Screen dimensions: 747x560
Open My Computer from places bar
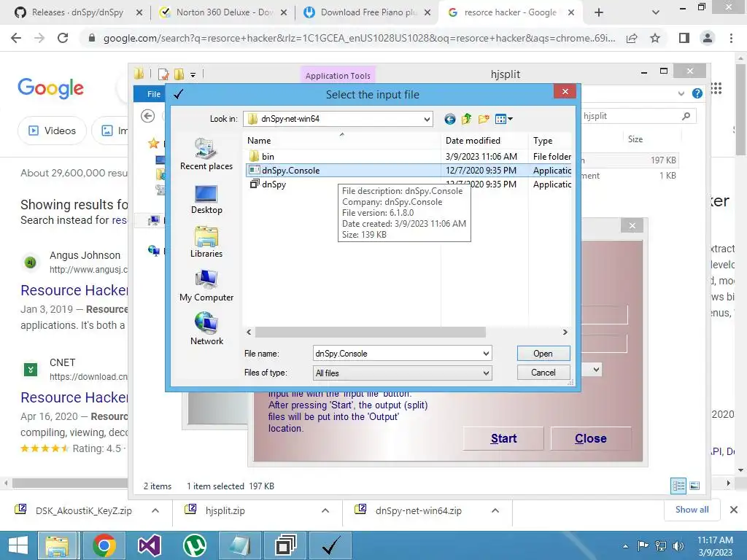206,286
